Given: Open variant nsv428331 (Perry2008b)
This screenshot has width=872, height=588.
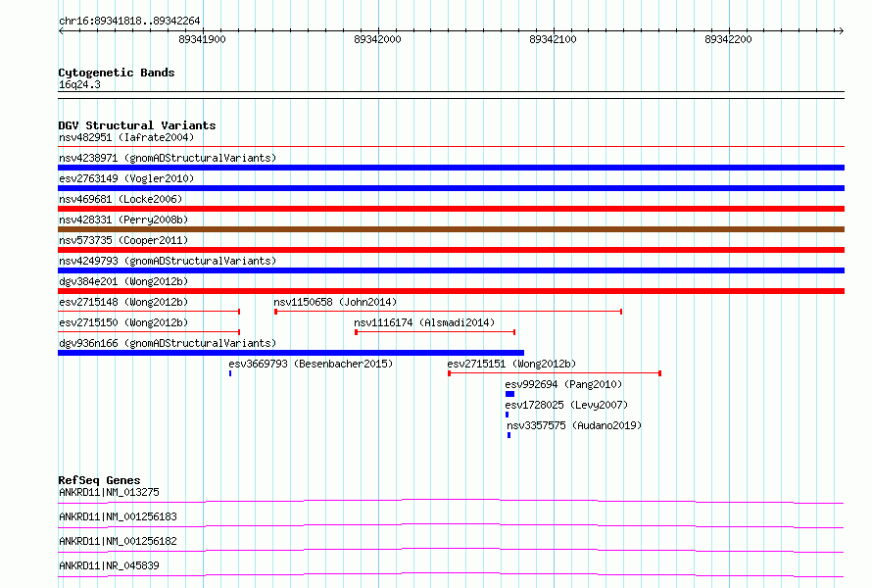Looking at the screenshot, I should (x=123, y=220).
